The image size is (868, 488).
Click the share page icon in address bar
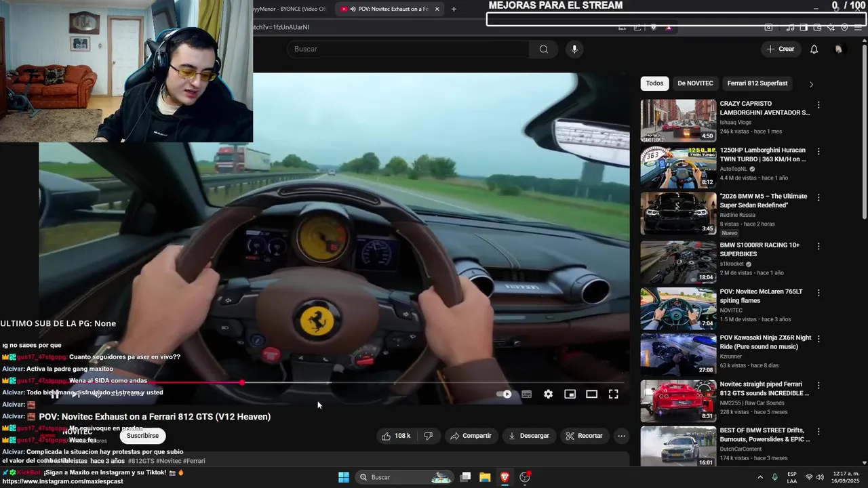(637, 28)
